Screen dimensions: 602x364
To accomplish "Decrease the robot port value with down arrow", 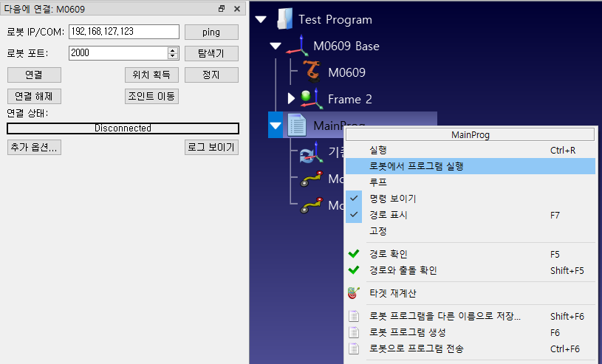I will pyautogui.click(x=173, y=55).
